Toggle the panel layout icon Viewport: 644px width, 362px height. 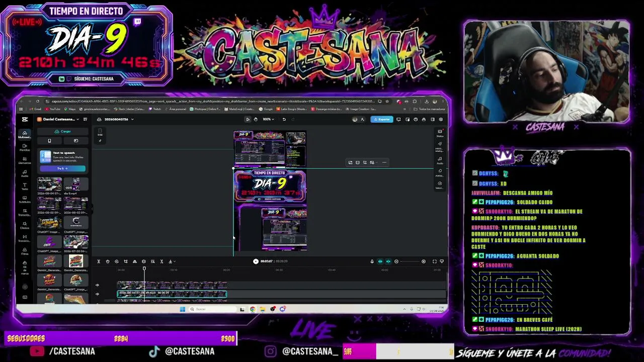433,119
